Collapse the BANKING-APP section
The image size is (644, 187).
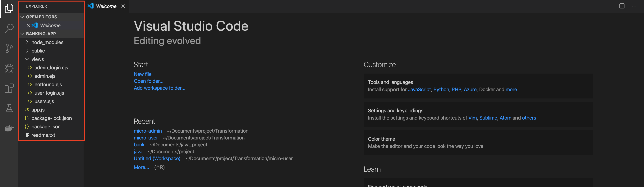point(22,34)
